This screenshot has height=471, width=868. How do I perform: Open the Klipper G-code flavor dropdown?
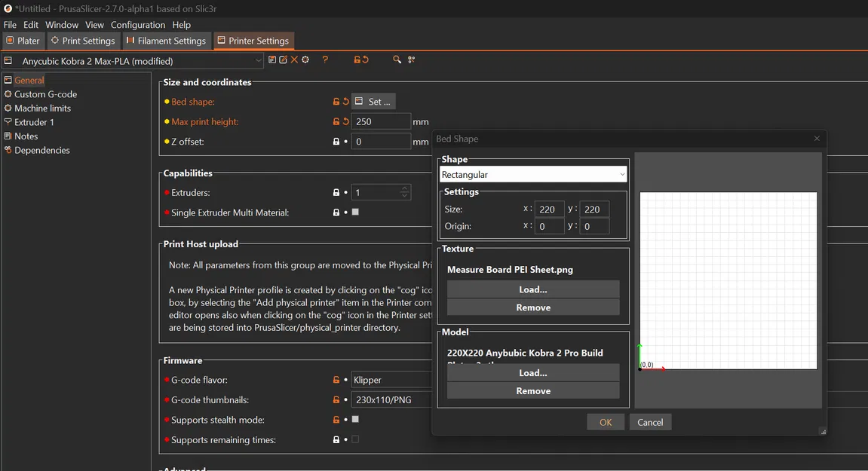point(392,380)
